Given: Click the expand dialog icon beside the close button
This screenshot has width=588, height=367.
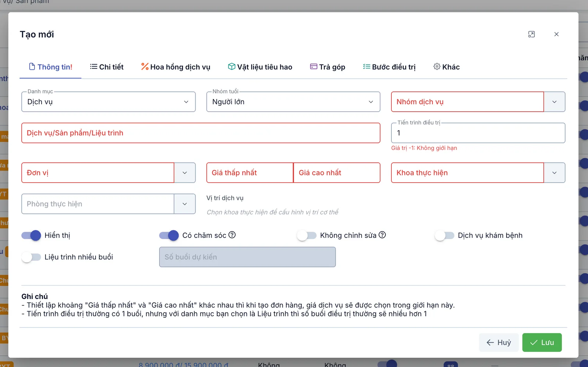Looking at the screenshot, I should 531,34.
